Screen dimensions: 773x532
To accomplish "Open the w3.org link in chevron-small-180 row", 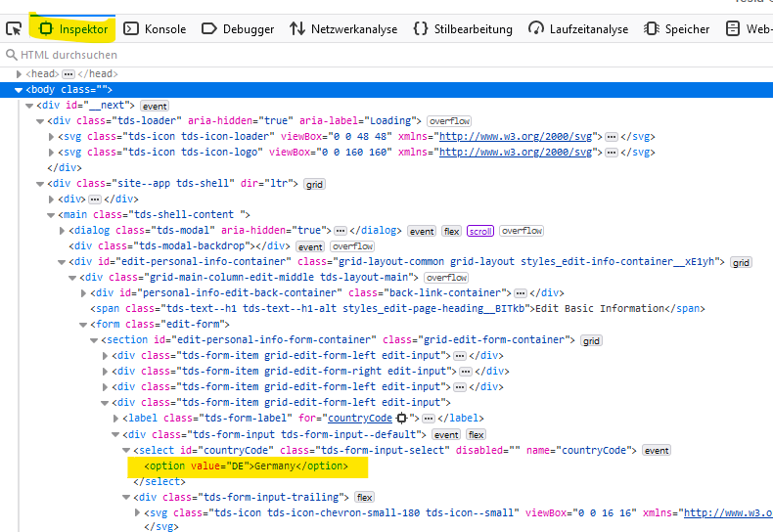I will 728,512.
